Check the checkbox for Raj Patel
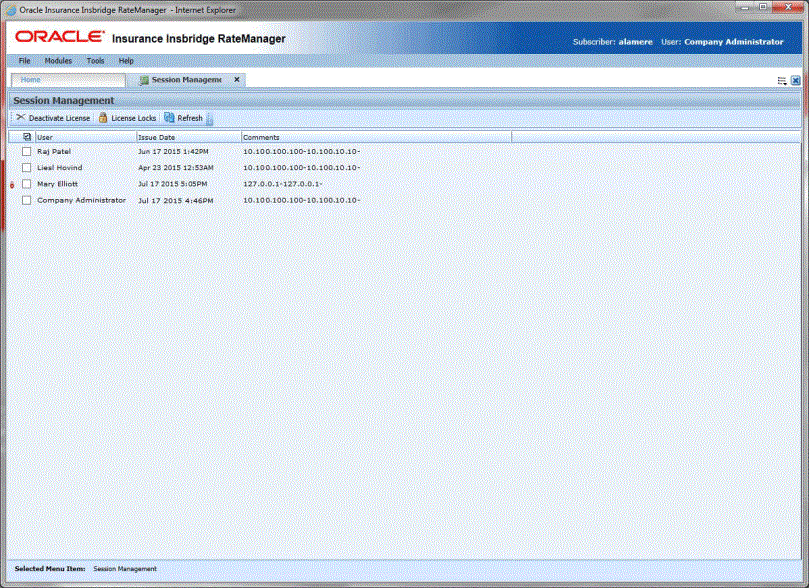 pos(24,150)
